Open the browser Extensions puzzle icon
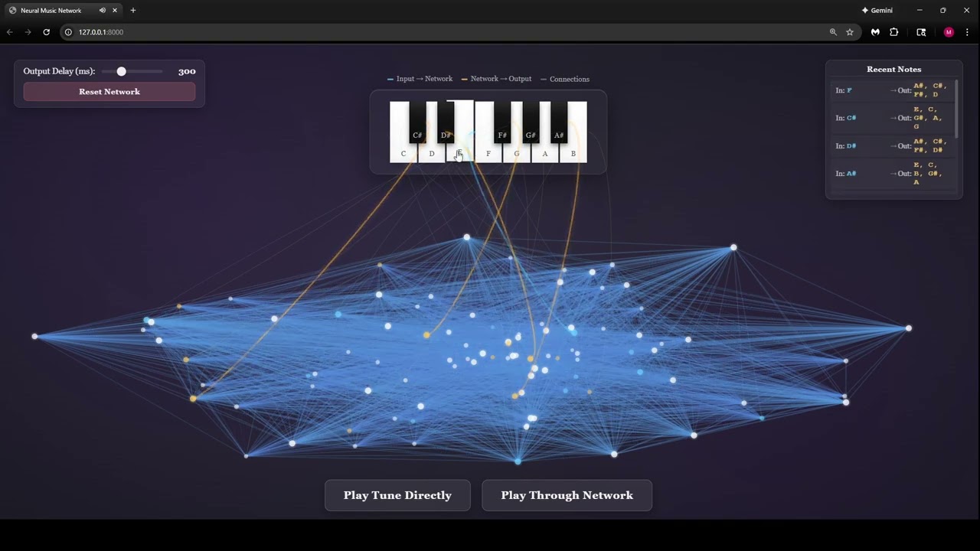The image size is (980, 551). tap(893, 32)
